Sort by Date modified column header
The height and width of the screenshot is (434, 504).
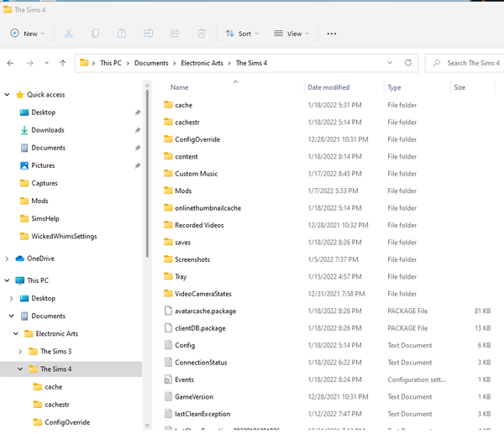click(328, 87)
